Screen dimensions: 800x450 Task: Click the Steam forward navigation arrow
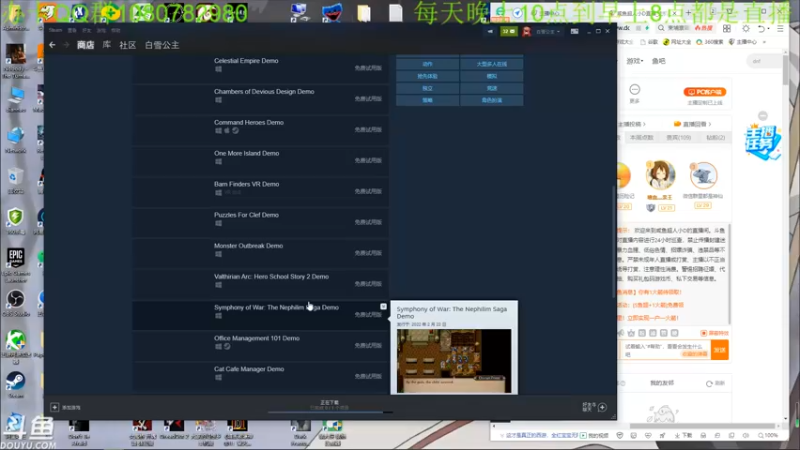(x=66, y=45)
